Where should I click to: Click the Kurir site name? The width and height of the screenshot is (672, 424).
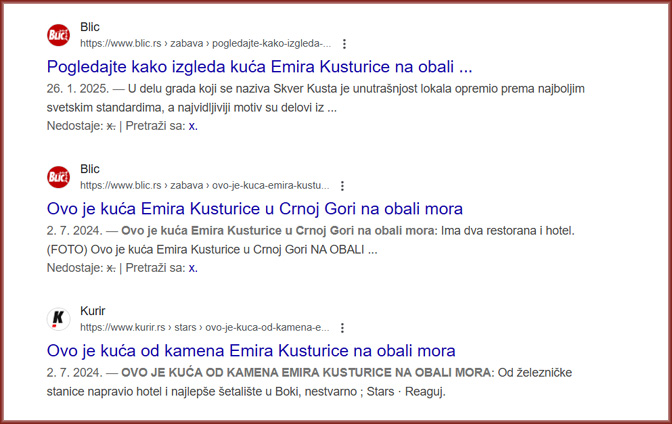click(92, 311)
